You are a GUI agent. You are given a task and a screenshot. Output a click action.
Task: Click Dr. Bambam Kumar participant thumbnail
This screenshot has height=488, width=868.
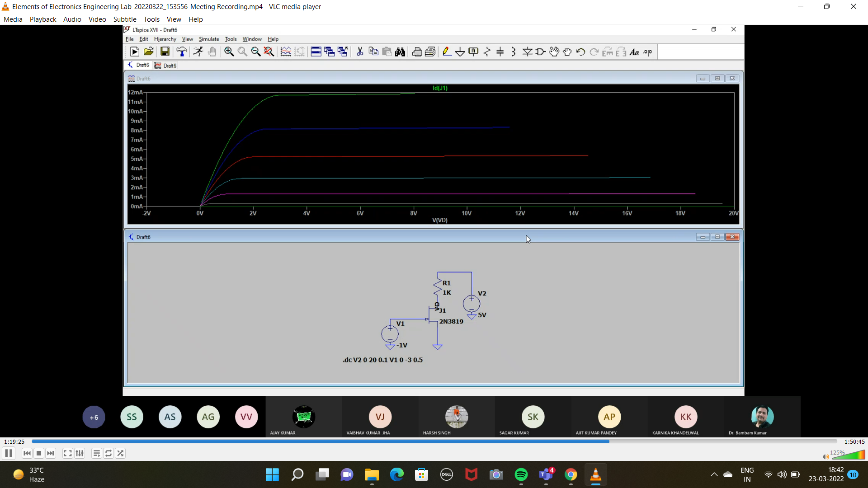(762, 417)
